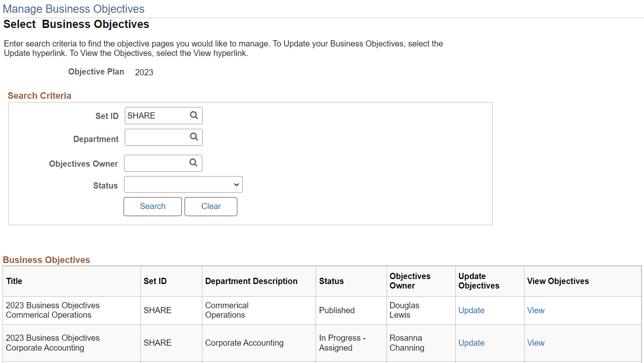
Task: Click inside the Objectives Owner input field
Action: point(157,163)
